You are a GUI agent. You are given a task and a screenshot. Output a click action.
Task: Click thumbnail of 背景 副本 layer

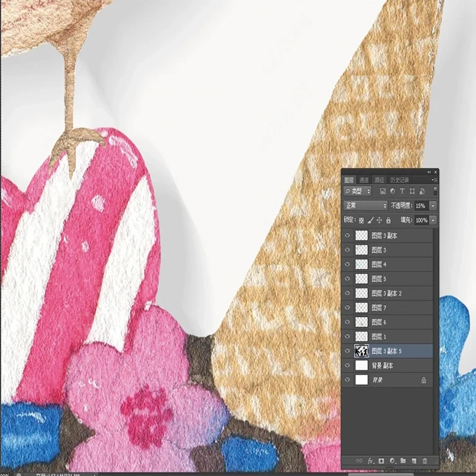361,365
